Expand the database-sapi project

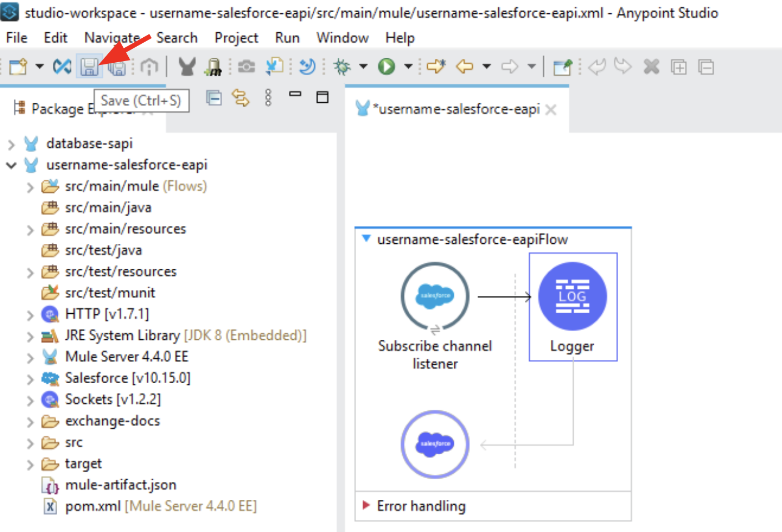coord(11,144)
